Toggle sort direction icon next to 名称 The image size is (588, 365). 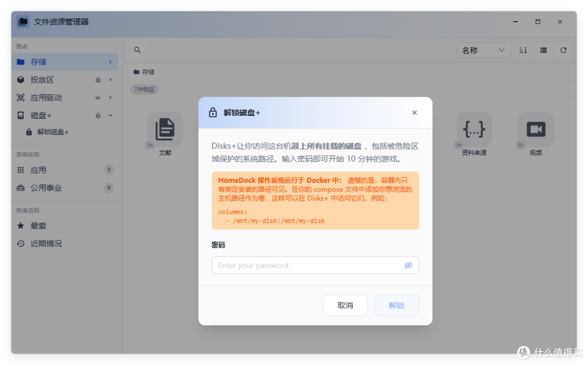523,50
